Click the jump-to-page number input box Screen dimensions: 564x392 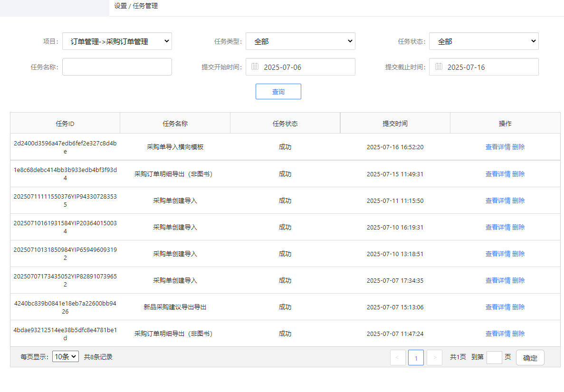tap(494, 357)
